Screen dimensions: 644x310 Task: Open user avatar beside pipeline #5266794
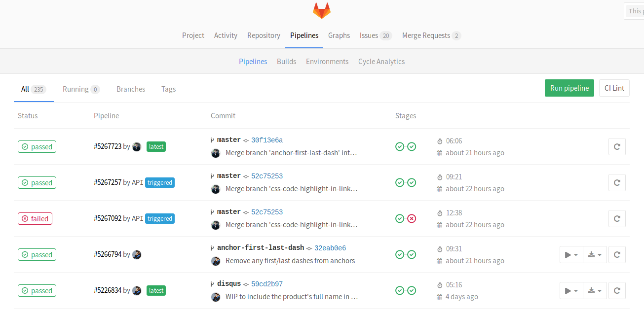[x=137, y=255]
